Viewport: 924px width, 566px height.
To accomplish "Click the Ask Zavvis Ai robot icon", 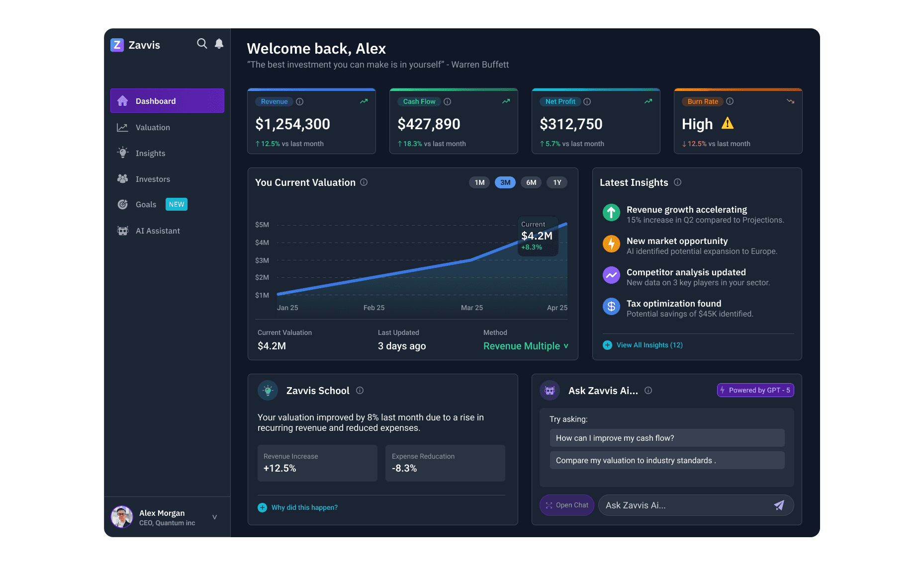I will tap(550, 391).
